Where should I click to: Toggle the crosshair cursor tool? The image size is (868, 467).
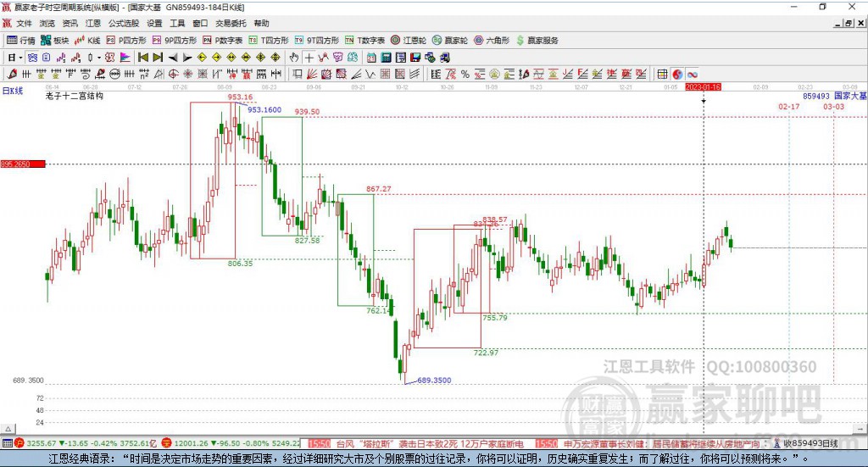[309, 58]
